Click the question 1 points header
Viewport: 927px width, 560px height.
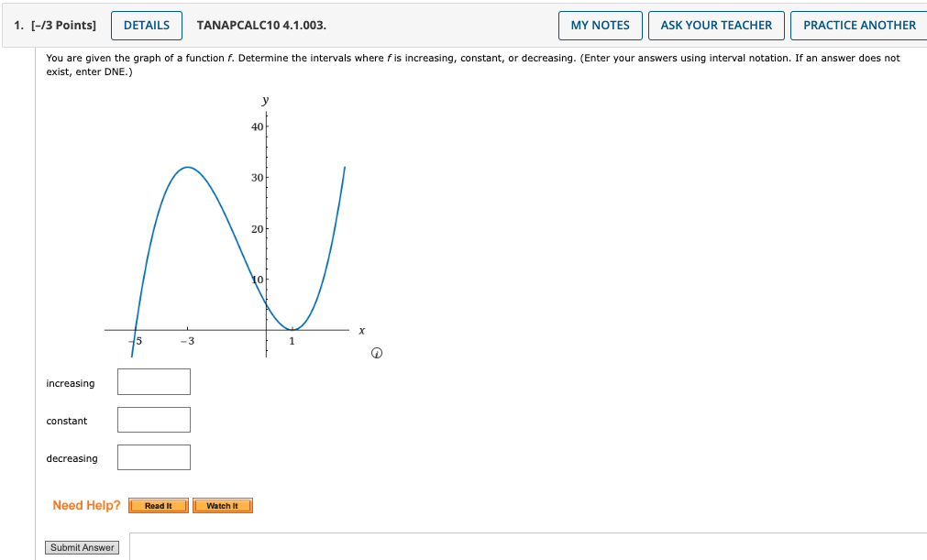click(x=55, y=26)
